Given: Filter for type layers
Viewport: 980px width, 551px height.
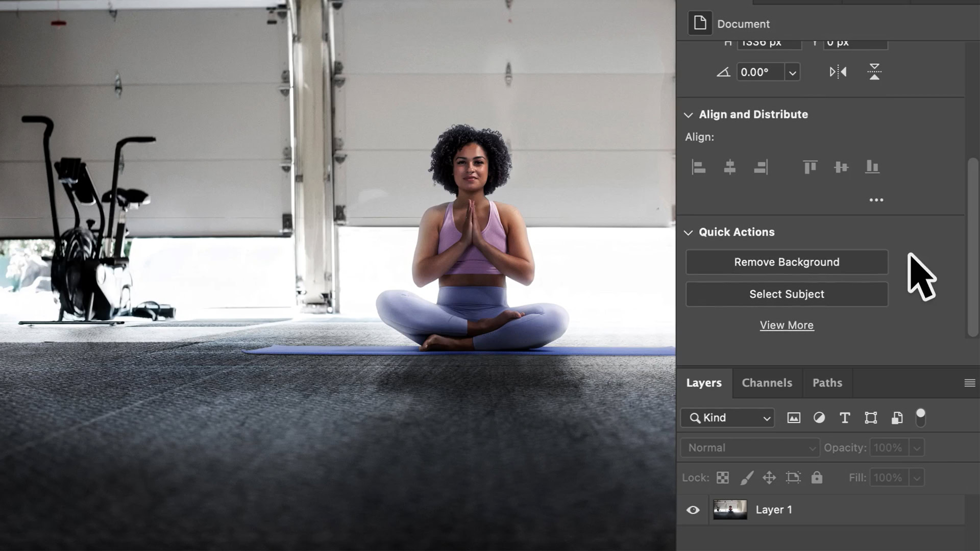Looking at the screenshot, I should point(845,418).
